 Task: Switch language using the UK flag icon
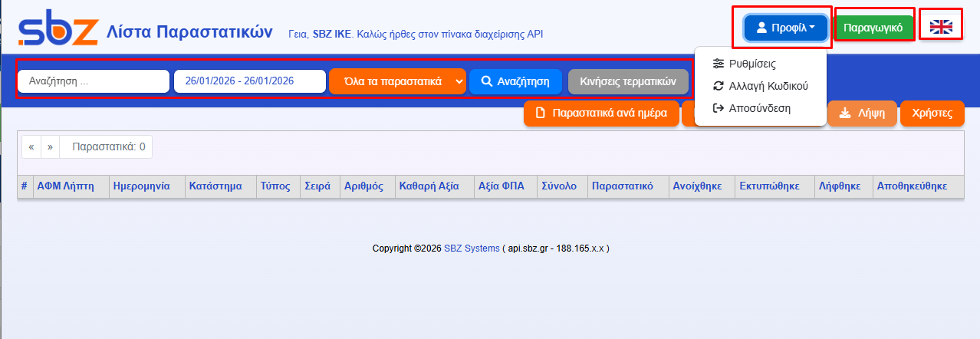940,28
